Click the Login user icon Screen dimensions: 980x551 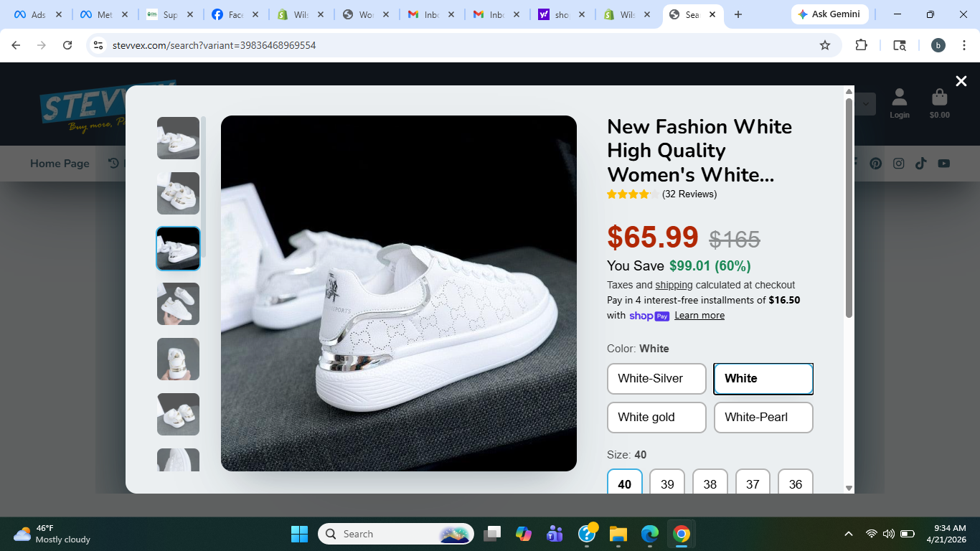click(899, 103)
